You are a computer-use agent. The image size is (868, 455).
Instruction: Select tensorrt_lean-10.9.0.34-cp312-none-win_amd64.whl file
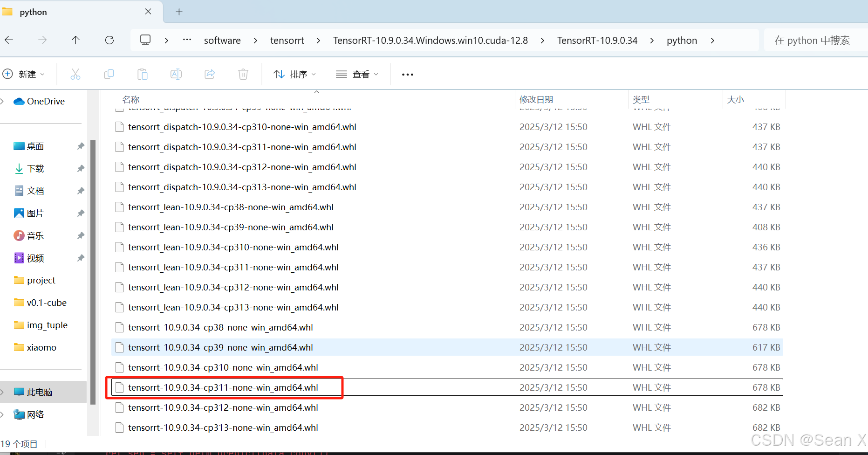coord(447,287)
